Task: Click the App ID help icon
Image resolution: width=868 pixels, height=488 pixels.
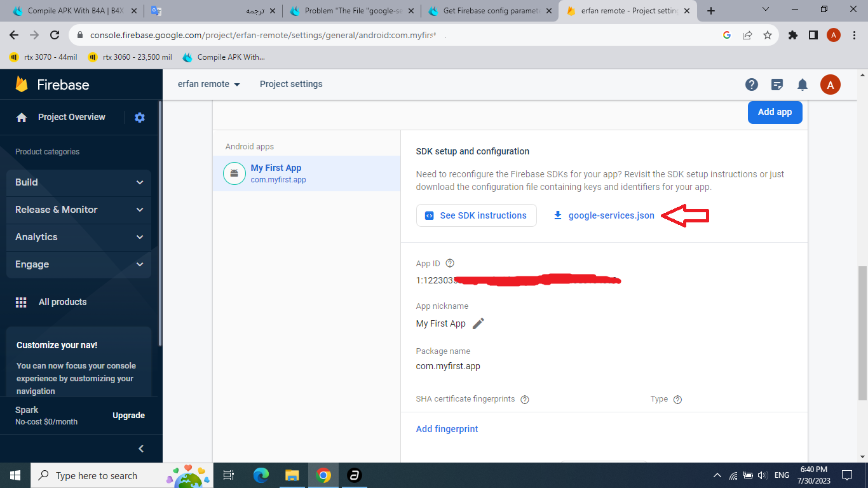Action: tap(450, 263)
